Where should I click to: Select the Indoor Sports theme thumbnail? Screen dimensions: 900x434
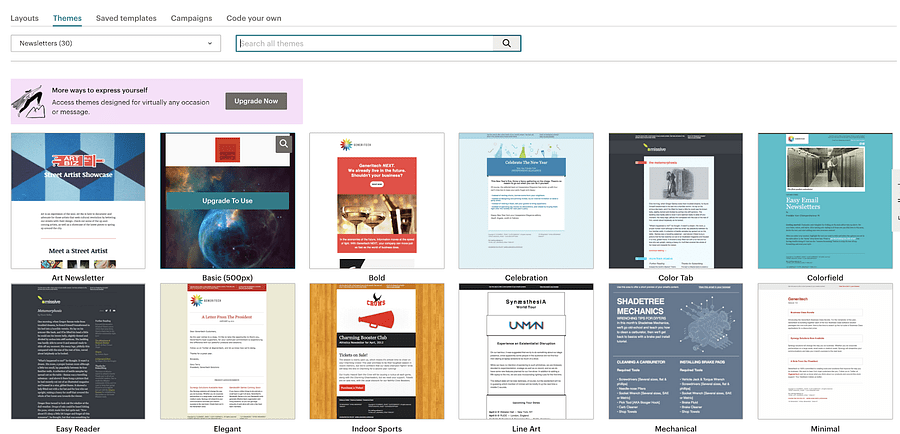click(x=376, y=351)
